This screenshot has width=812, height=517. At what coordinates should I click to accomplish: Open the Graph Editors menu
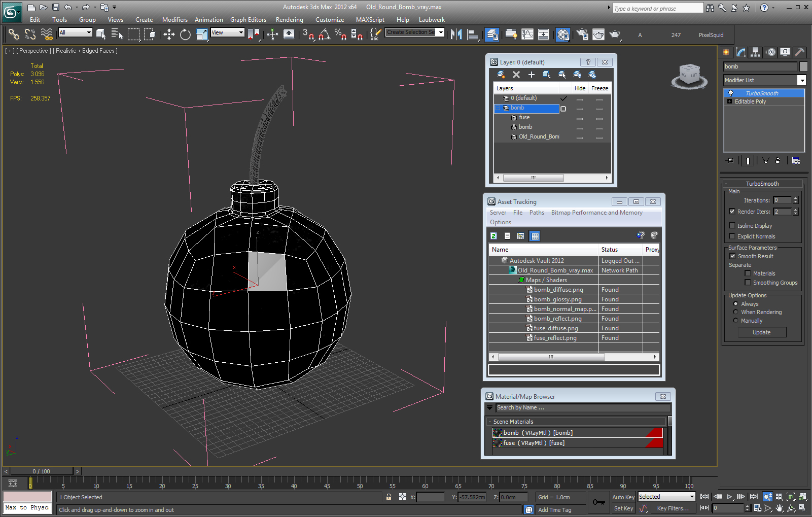[248, 20]
